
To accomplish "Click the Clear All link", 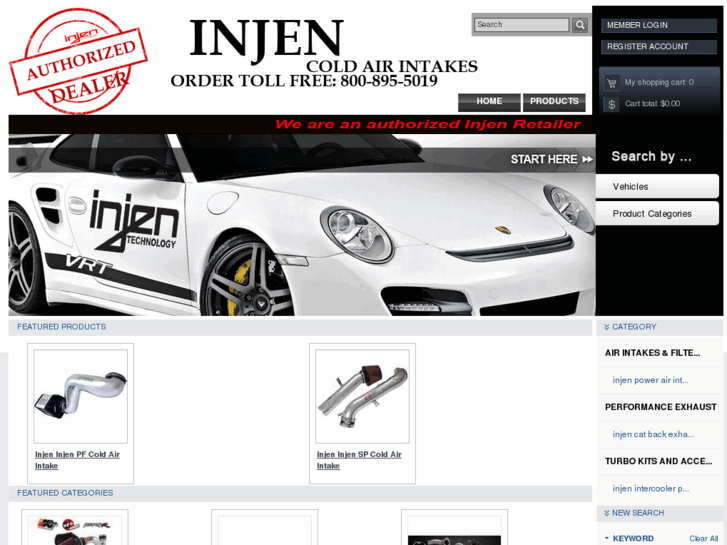I will pyautogui.click(x=703, y=539).
